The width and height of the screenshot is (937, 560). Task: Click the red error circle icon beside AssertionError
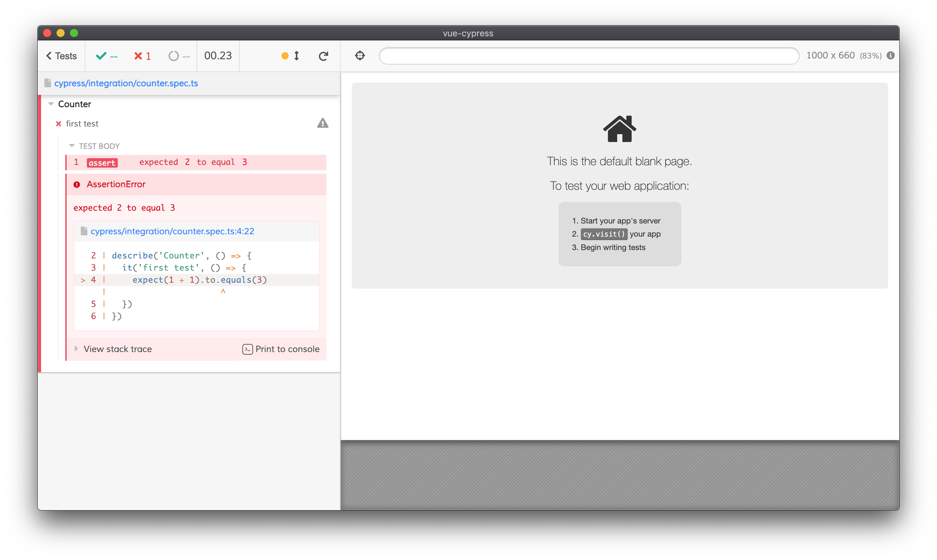click(77, 184)
